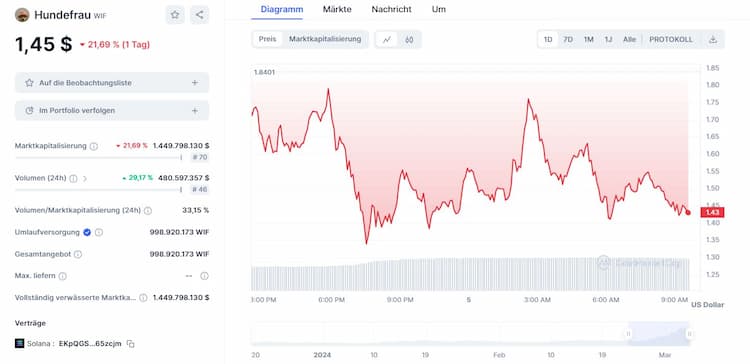Select the line chart view icon

click(387, 40)
